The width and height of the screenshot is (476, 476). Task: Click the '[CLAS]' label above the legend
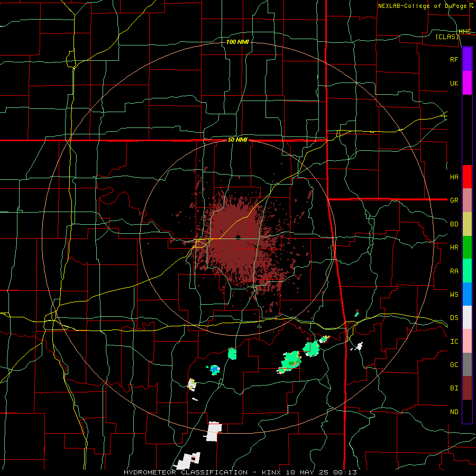click(447, 36)
